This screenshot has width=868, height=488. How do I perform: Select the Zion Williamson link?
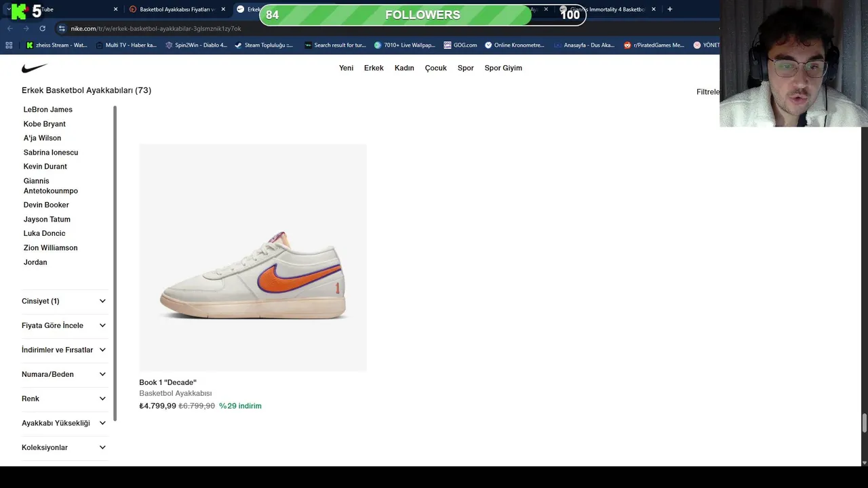50,247
